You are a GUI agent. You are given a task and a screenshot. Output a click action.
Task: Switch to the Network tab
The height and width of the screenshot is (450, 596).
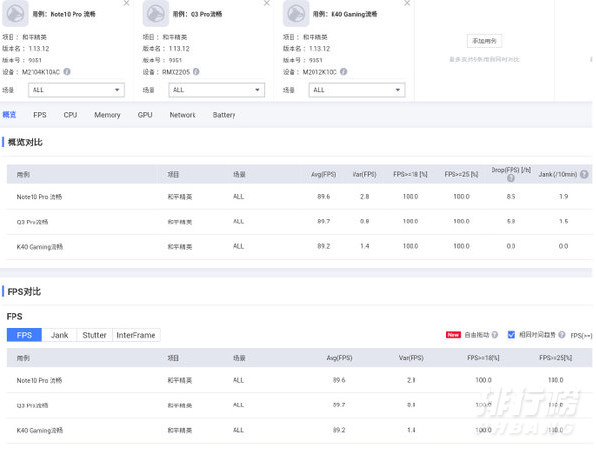182,115
